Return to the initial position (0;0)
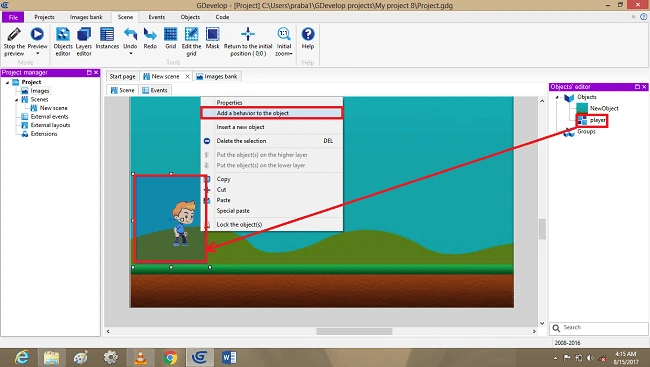The image size is (650, 367). [x=248, y=41]
